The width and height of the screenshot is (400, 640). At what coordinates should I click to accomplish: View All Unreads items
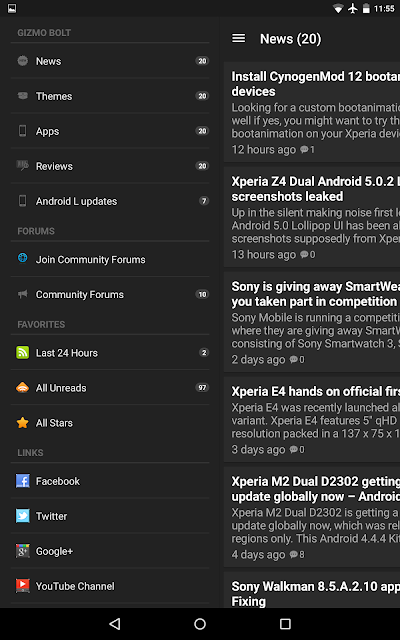tap(110, 388)
